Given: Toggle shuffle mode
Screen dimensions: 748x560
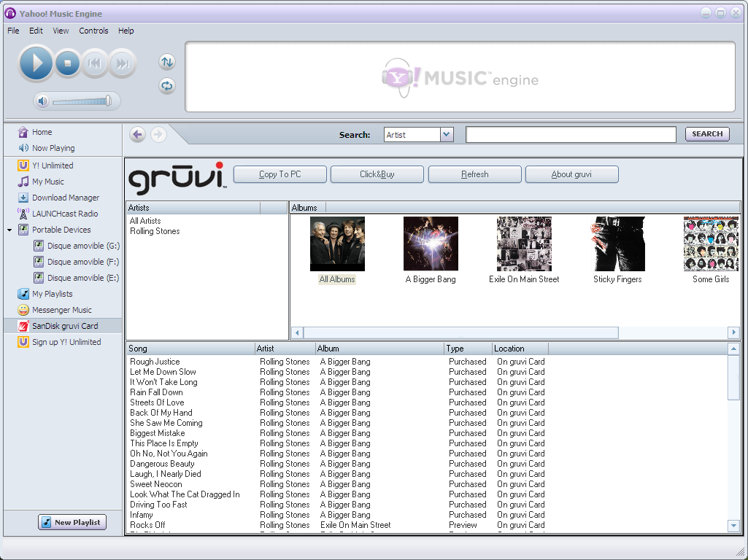Looking at the screenshot, I should point(167,61).
